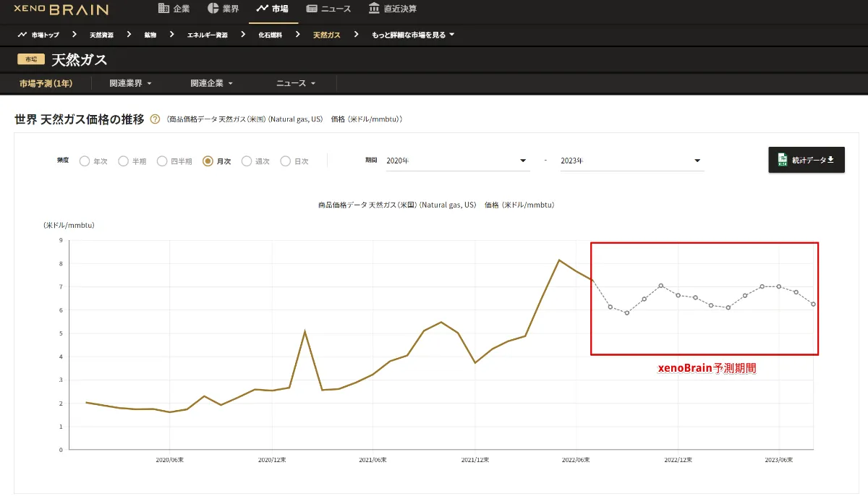Viewport: 868px width, 499px height.
Task: Click the 業界 pie chart icon
Action: click(215, 9)
